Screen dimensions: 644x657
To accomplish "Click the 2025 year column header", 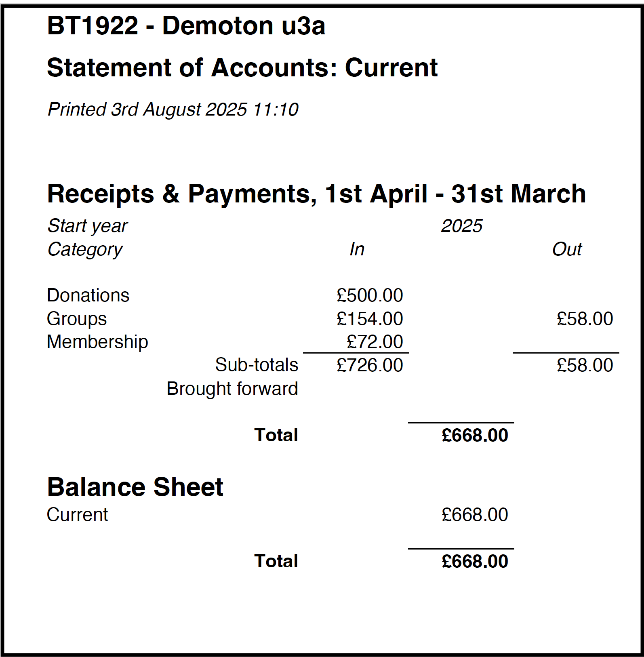I will pos(461,226).
